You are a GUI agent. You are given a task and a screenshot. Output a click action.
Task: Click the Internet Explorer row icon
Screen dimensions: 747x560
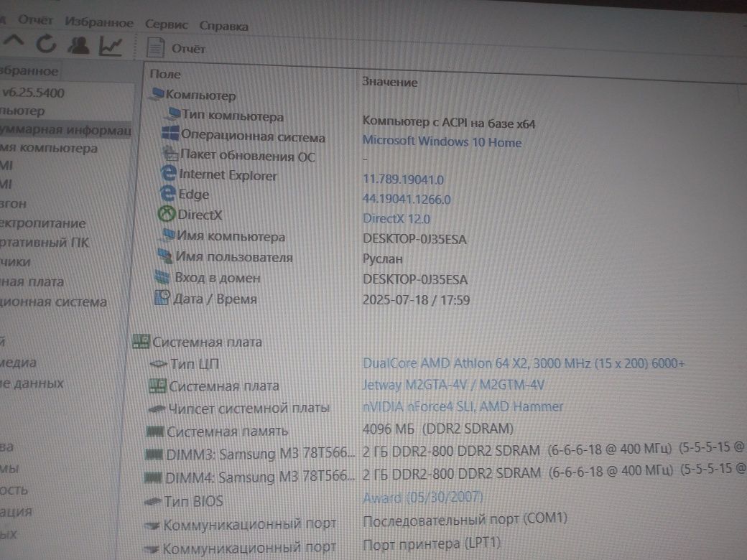click(x=169, y=173)
